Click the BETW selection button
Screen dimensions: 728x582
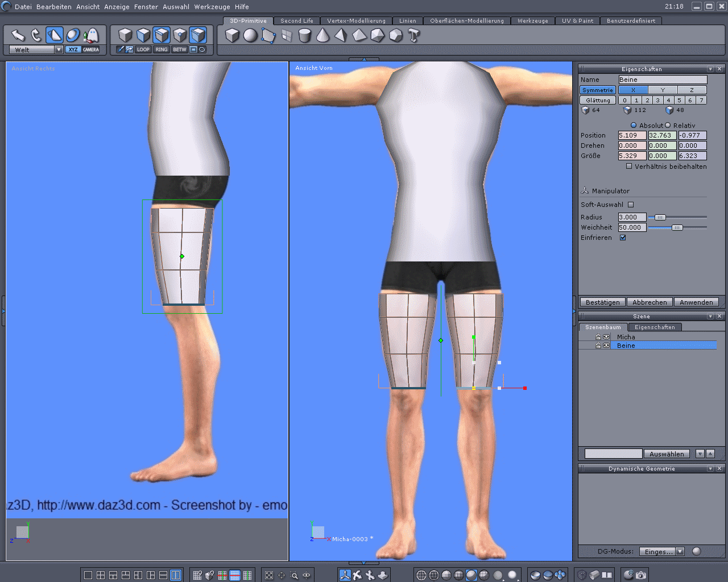(180, 49)
